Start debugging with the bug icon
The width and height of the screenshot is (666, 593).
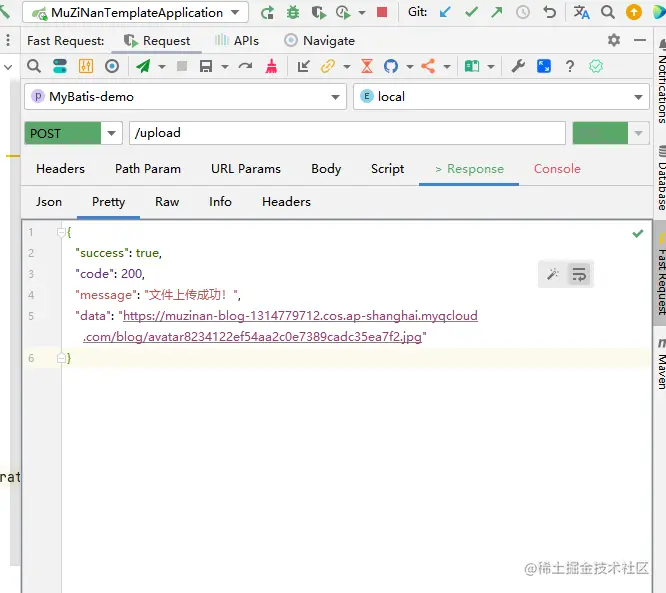click(293, 12)
